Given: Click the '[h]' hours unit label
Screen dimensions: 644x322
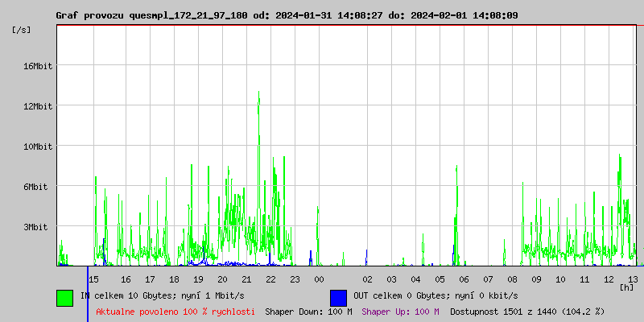Looking at the screenshot, I should (x=626, y=287).
